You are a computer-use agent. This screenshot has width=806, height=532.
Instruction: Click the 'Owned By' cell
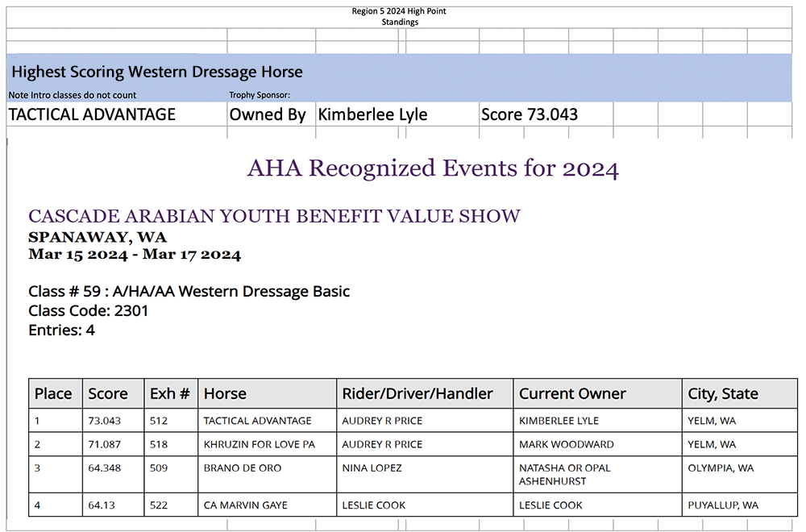(x=271, y=114)
